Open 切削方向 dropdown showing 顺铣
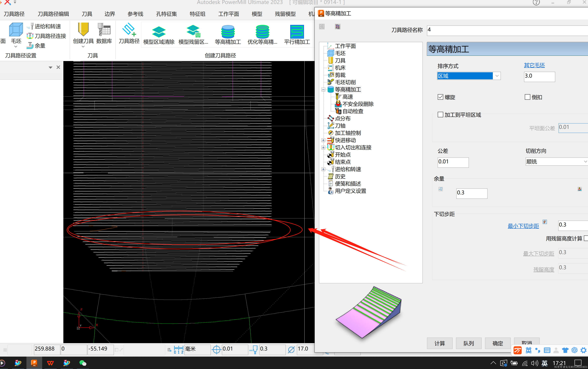 click(x=557, y=162)
